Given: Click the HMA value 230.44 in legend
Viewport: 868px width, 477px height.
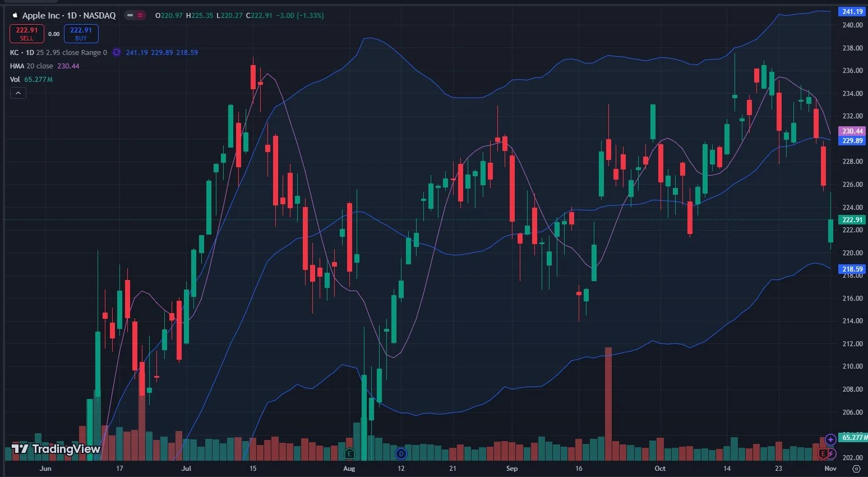Looking at the screenshot, I should tap(68, 66).
